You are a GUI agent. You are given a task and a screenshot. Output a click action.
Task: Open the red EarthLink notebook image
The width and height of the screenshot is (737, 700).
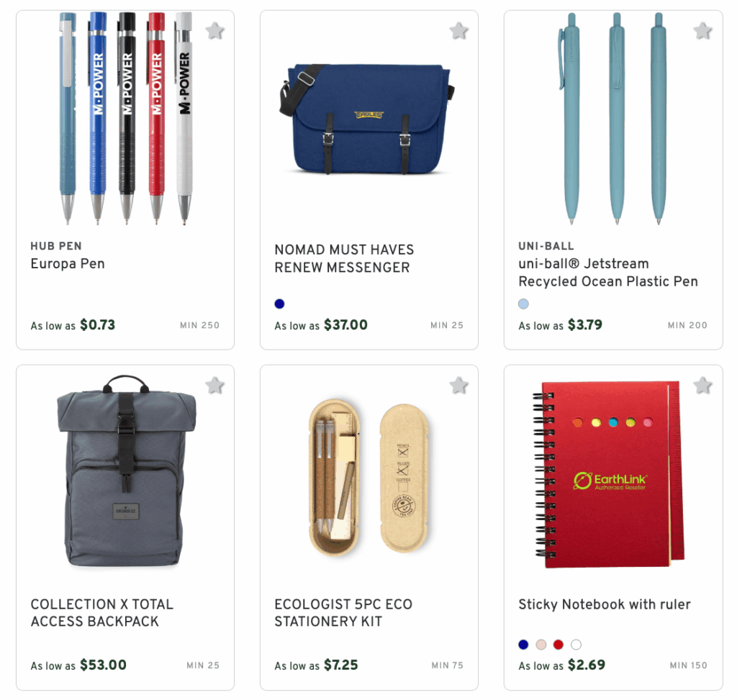(x=609, y=475)
